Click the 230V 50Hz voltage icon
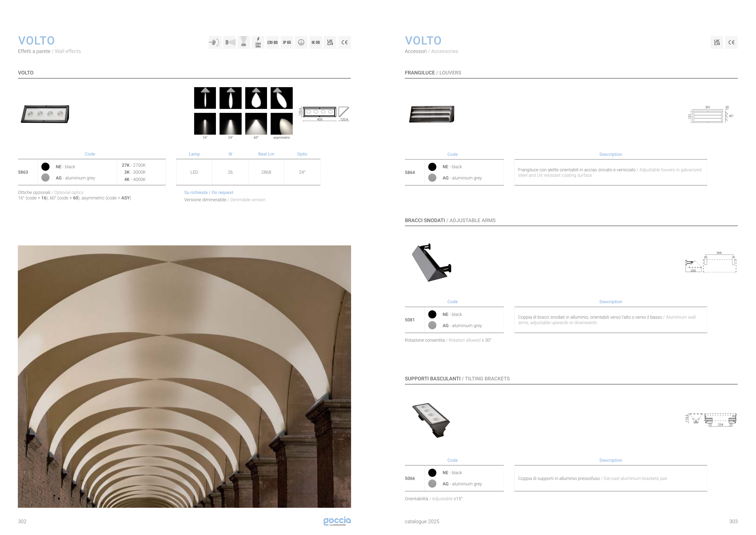 point(258,42)
